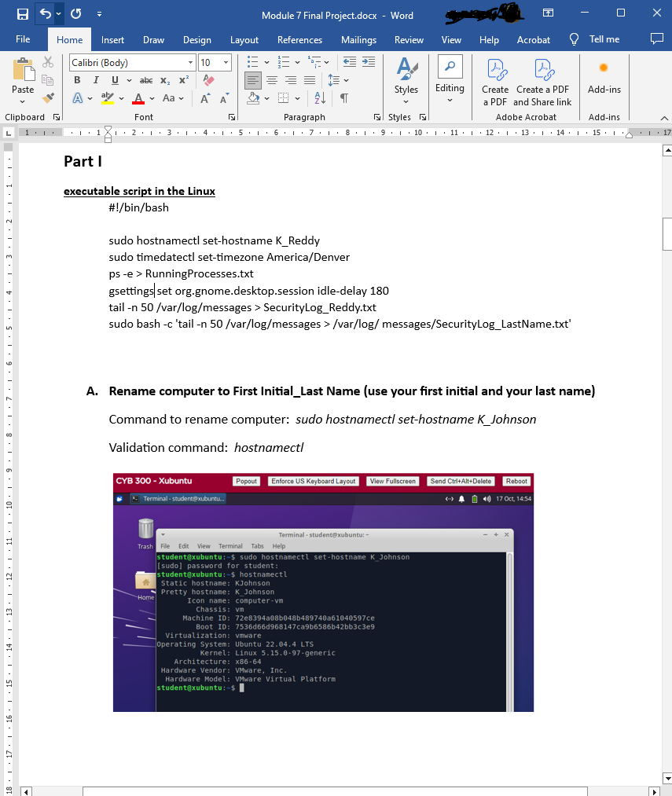Click Create a PDF button

click(x=495, y=83)
